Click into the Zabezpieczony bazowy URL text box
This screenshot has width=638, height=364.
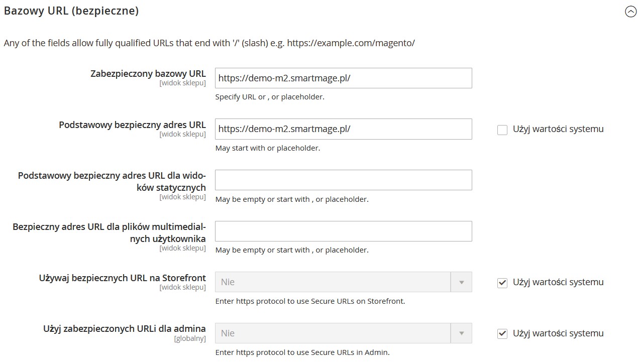(343, 78)
